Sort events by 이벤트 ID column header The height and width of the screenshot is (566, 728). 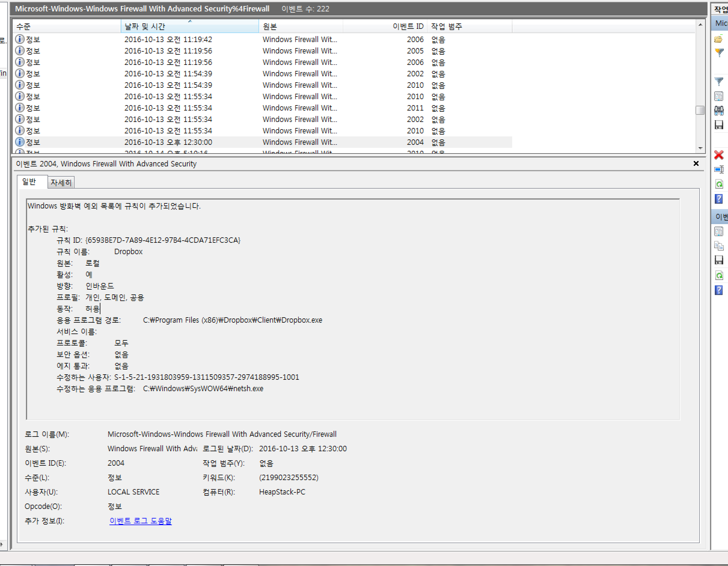click(x=408, y=26)
